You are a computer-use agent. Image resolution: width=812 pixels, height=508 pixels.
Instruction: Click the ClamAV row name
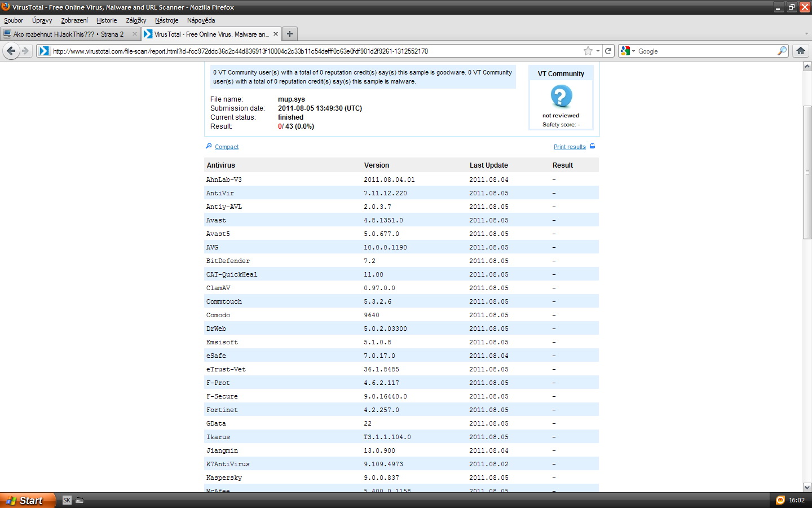click(218, 288)
